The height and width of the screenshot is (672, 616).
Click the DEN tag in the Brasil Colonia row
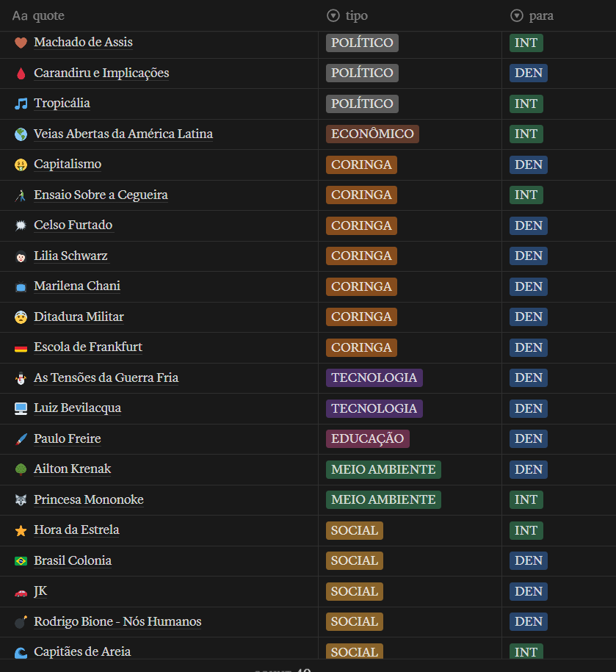[x=529, y=560]
